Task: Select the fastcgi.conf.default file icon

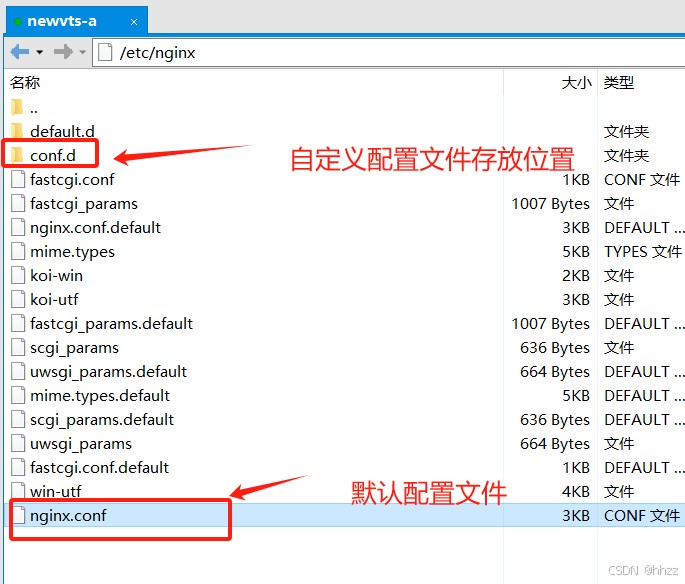Action: 18,467
